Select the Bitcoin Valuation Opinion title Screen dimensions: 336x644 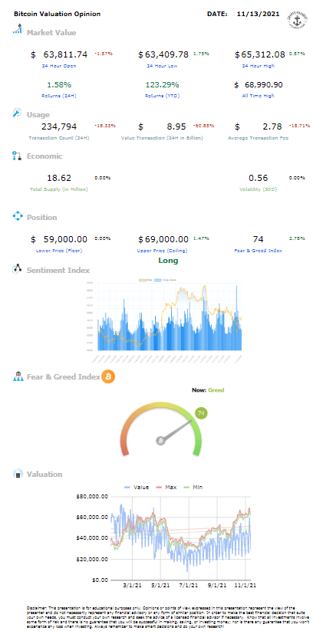[57, 14]
